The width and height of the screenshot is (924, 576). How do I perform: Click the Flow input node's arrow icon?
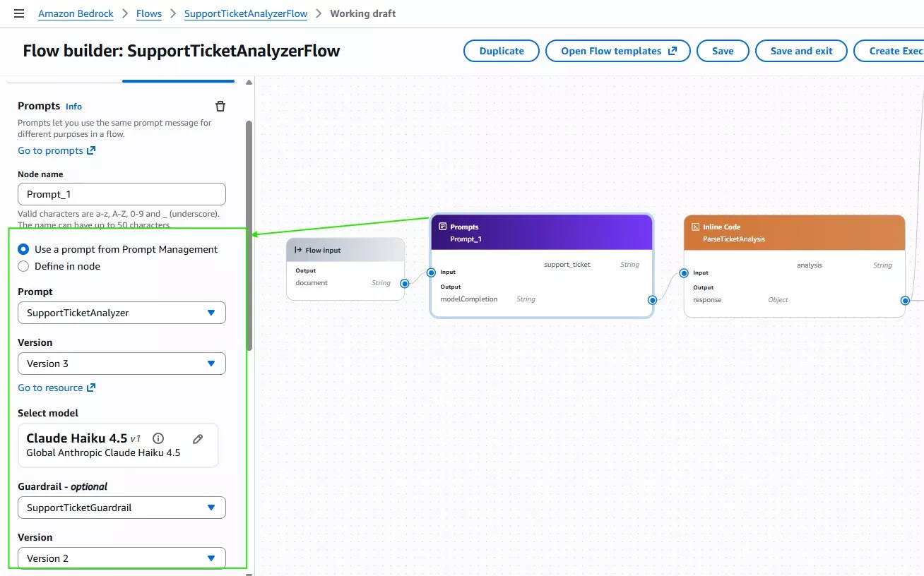[x=298, y=250]
